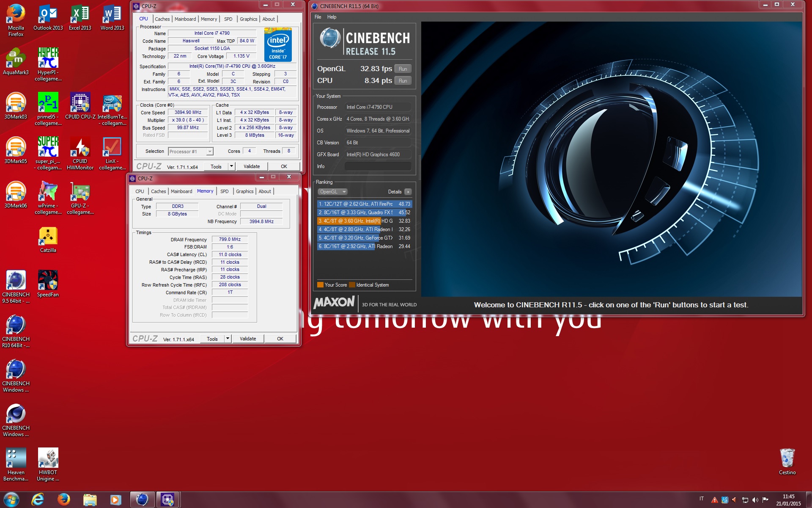Click OK in lower CPU-Z Memory window
The image size is (812, 508).
280,339
